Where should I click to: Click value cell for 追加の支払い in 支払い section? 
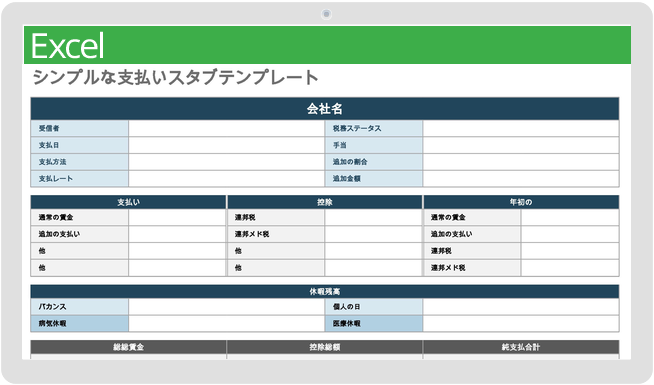(177, 234)
